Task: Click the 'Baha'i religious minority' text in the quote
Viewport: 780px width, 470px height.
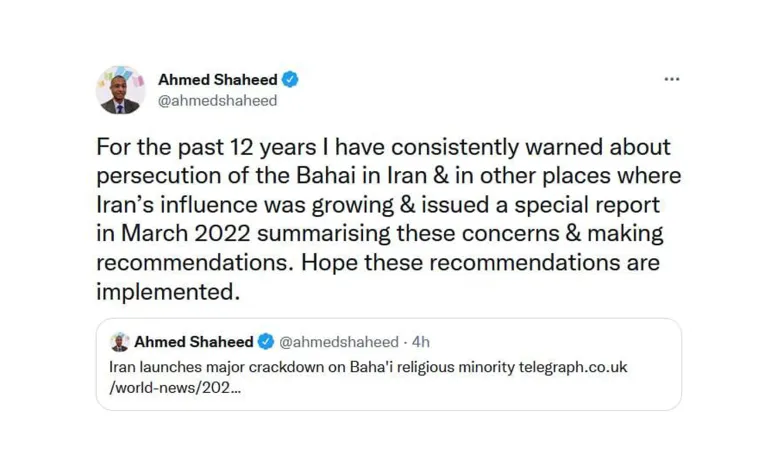Action: (428, 366)
